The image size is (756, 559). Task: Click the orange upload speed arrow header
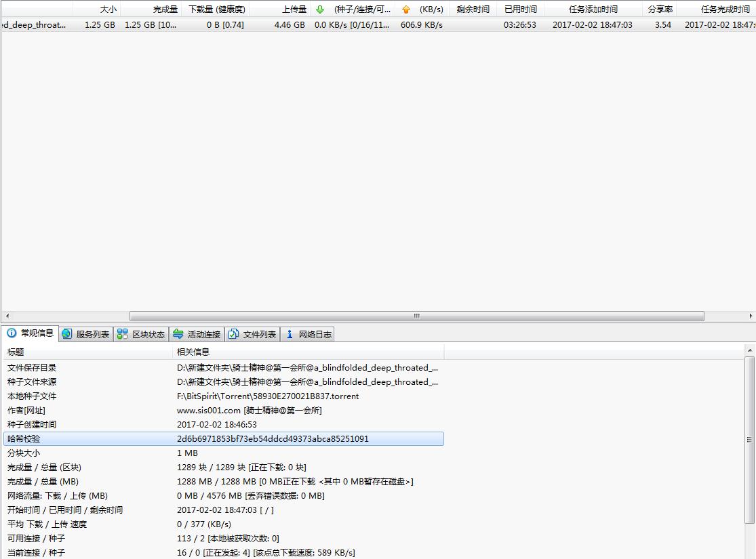pos(405,9)
